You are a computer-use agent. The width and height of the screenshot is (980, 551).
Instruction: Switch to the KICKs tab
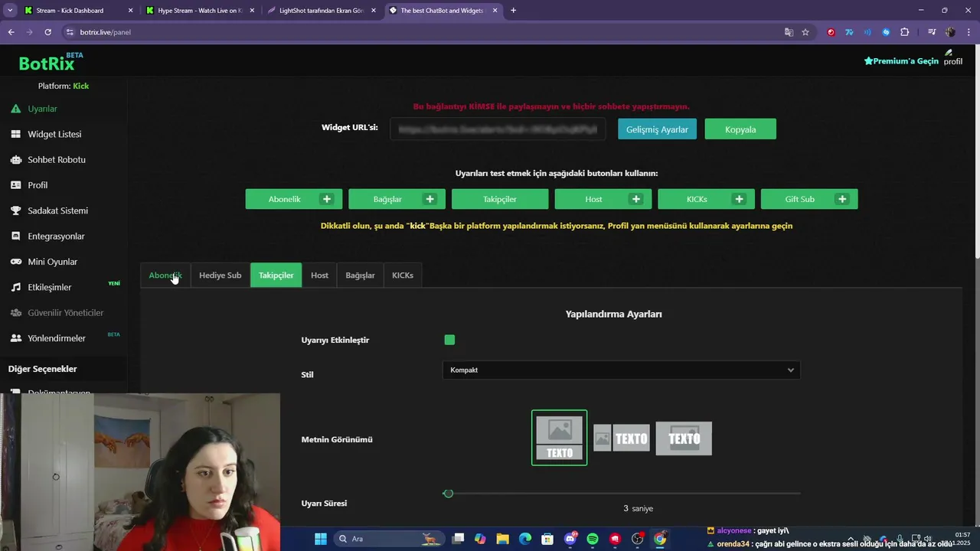click(x=403, y=275)
